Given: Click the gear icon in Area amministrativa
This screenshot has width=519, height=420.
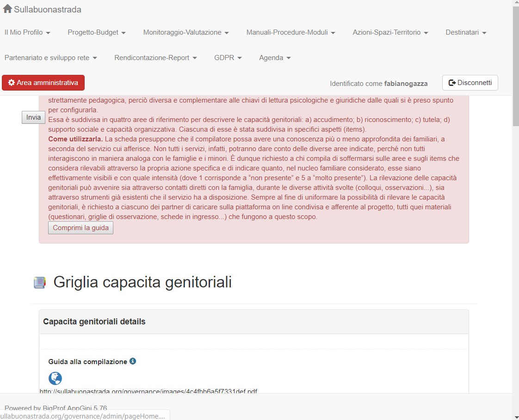Looking at the screenshot, I should 12,83.
